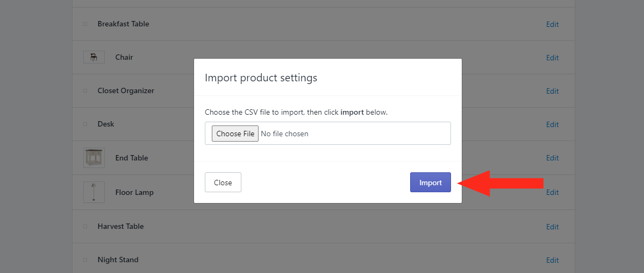Open Edit link for Closet Organizer

click(x=553, y=91)
